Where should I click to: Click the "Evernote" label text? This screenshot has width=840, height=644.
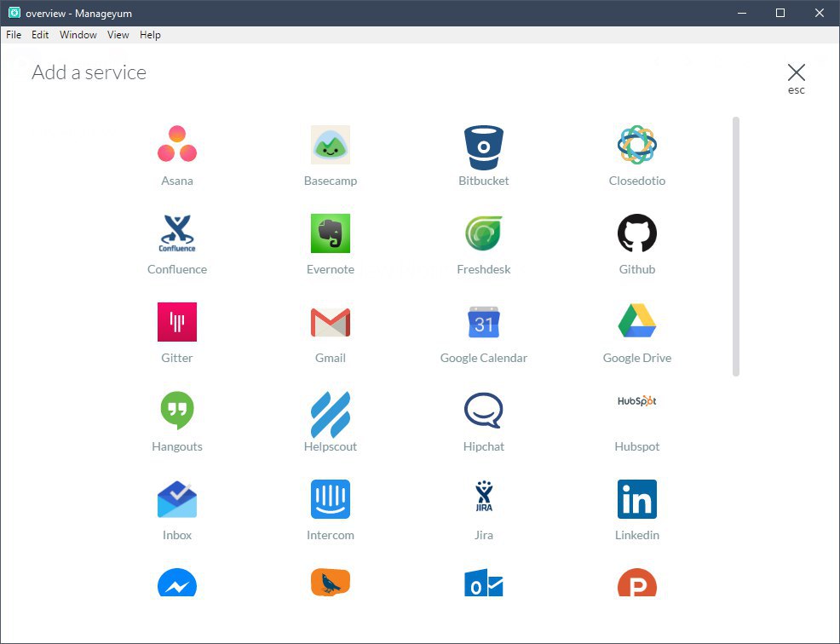330,269
